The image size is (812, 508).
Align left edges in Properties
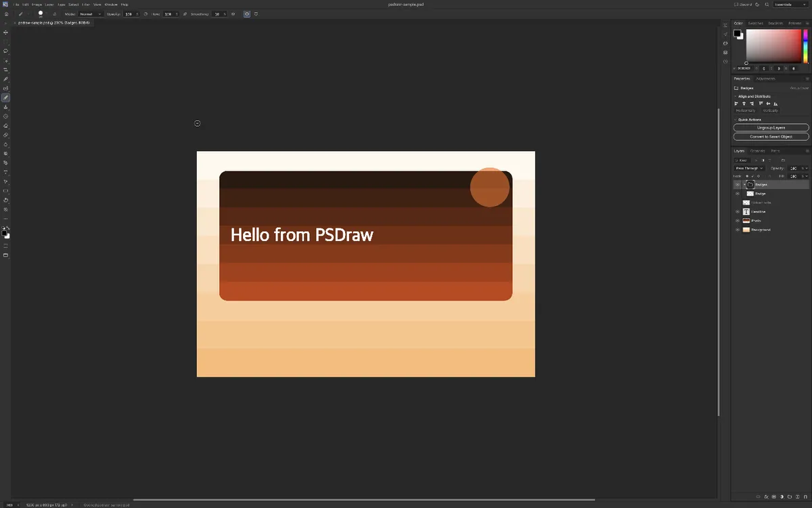[736, 104]
